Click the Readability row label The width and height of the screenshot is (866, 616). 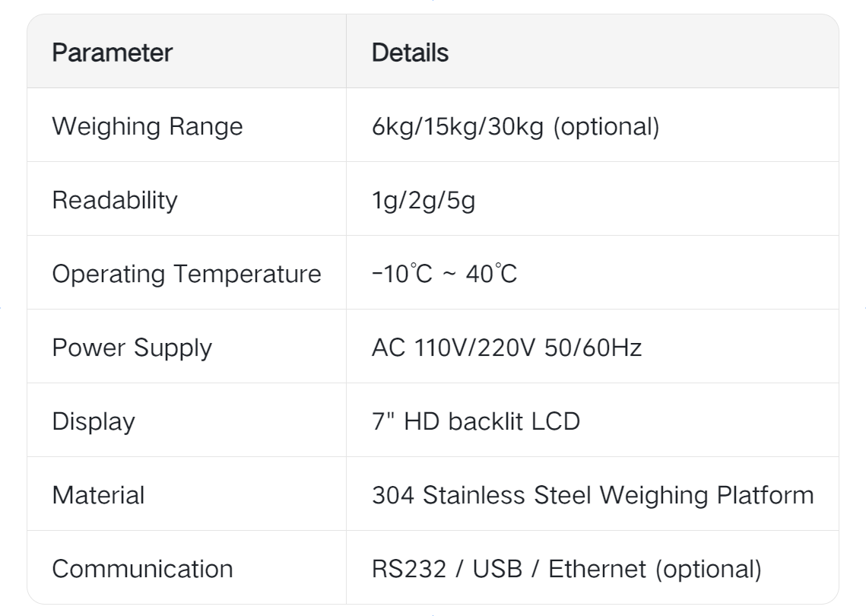pyautogui.click(x=114, y=200)
